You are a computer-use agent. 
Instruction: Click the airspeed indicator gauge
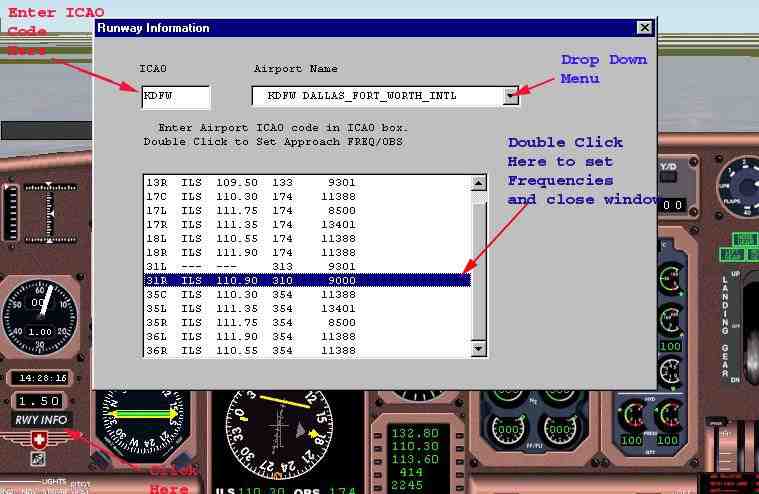[x=38, y=320]
